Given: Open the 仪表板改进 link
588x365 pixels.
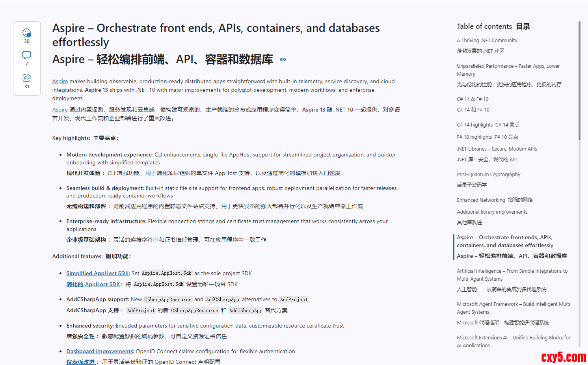Looking at the screenshot, I should (80, 362).
